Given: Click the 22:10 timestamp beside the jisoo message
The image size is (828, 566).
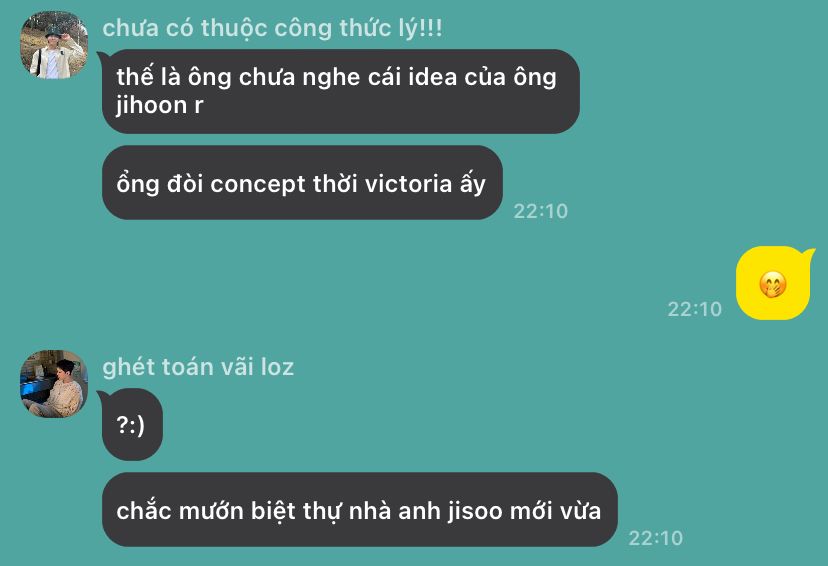Looking at the screenshot, I should pyautogui.click(x=655, y=538).
